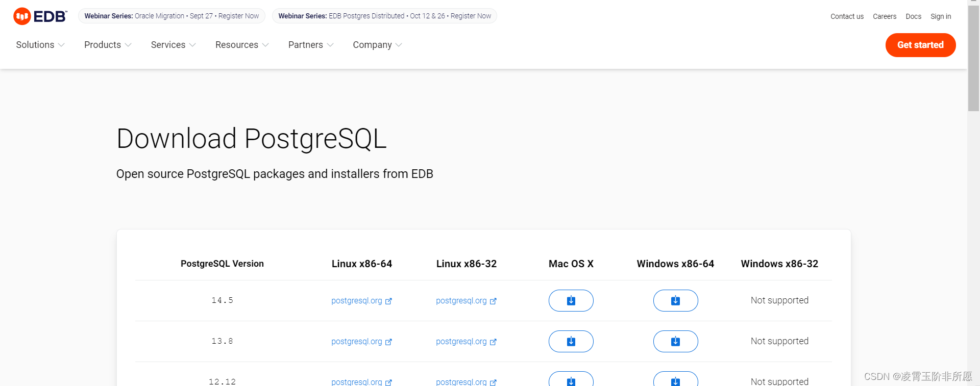Click the Linux x86-64 column header
980x386 pixels.
click(362, 264)
